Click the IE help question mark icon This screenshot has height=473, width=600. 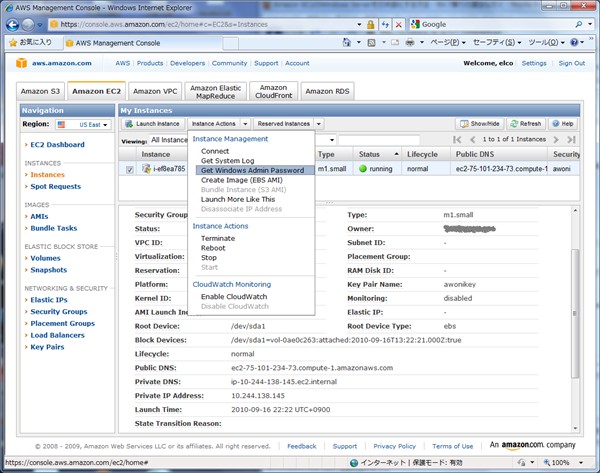574,42
